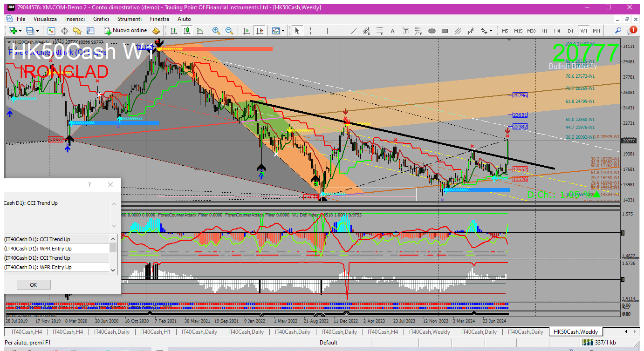Switch chart to bar chart style
The height and width of the screenshot is (351, 644).
coord(174,31)
